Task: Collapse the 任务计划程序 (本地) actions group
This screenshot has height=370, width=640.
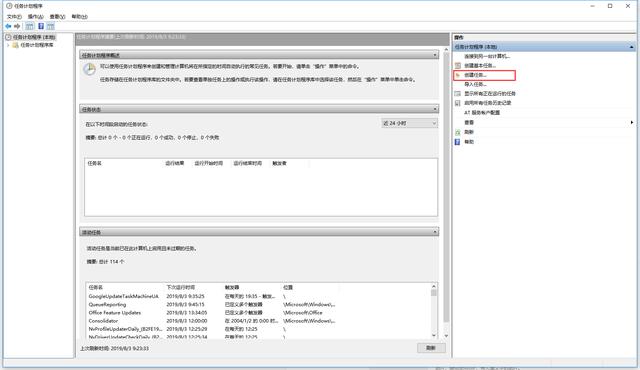Action: point(631,47)
